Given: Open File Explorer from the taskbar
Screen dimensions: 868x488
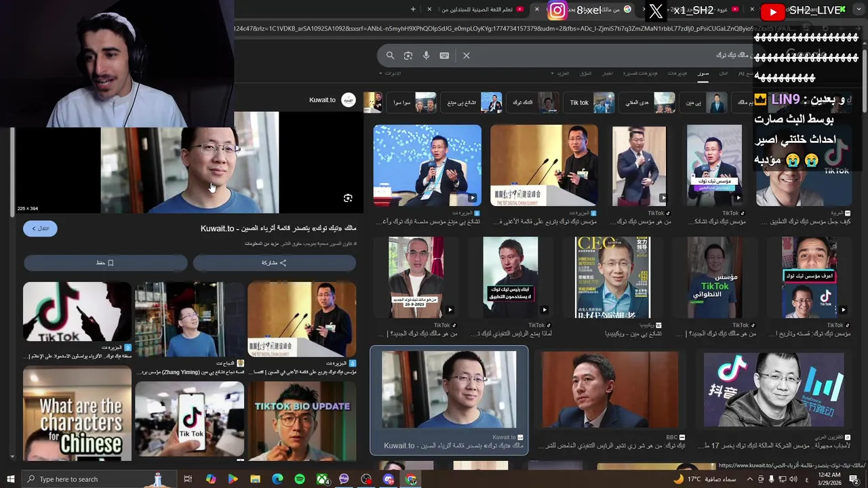Looking at the screenshot, I should [x=255, y=479].
